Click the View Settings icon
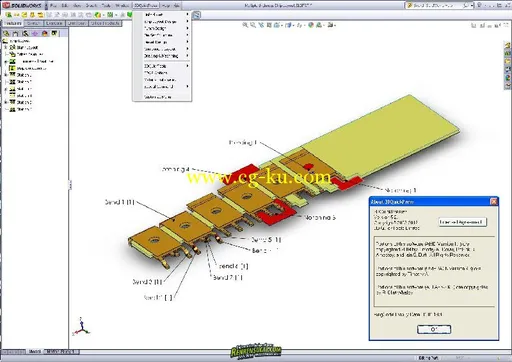The image size is (512, 362). click(330, 25)
